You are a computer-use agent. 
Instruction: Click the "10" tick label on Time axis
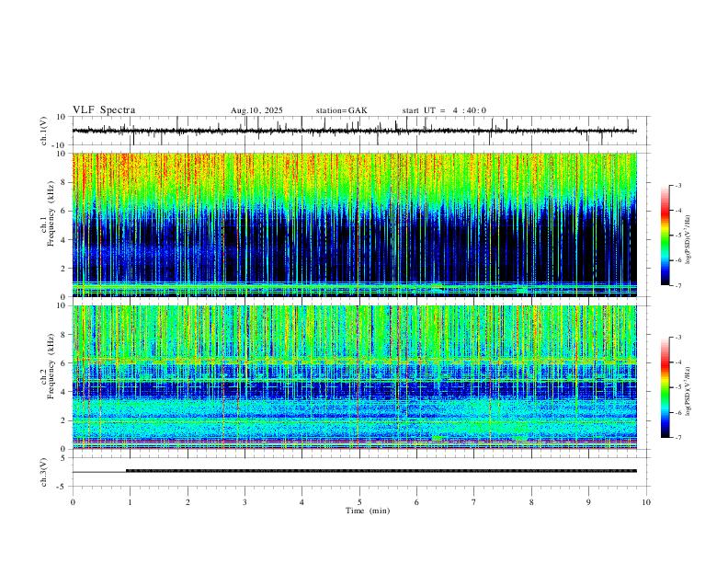tap(646, 502)
